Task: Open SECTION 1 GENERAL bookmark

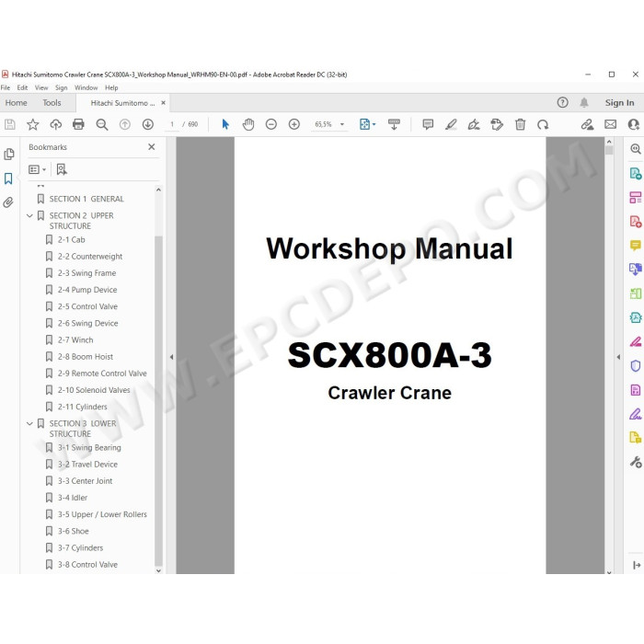Action: click(x=86, y=199)
